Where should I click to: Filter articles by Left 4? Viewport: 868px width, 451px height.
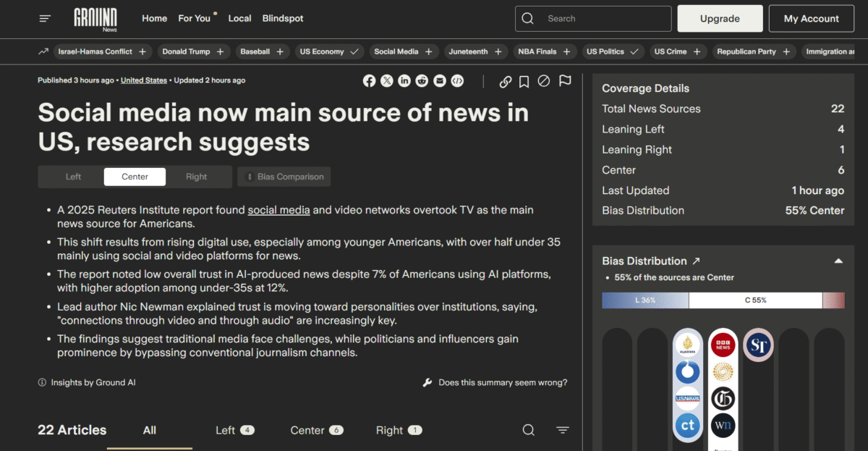(235, 430)
